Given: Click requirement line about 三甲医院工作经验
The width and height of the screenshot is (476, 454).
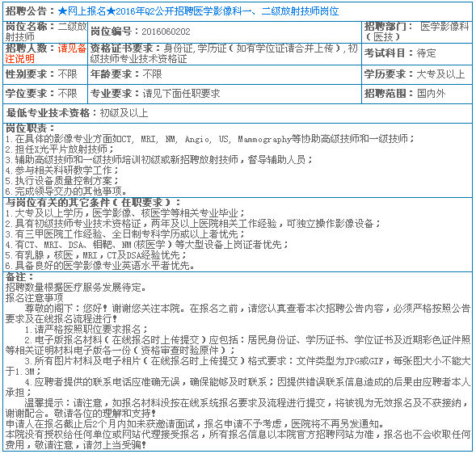Looking at the screenshot, I should point(124,234).
